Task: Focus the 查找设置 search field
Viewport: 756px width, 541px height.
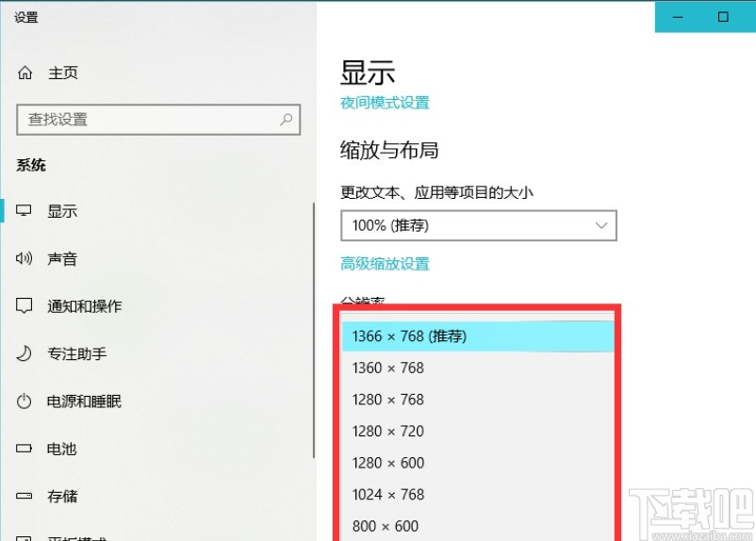Action: (x=158, y=119)
